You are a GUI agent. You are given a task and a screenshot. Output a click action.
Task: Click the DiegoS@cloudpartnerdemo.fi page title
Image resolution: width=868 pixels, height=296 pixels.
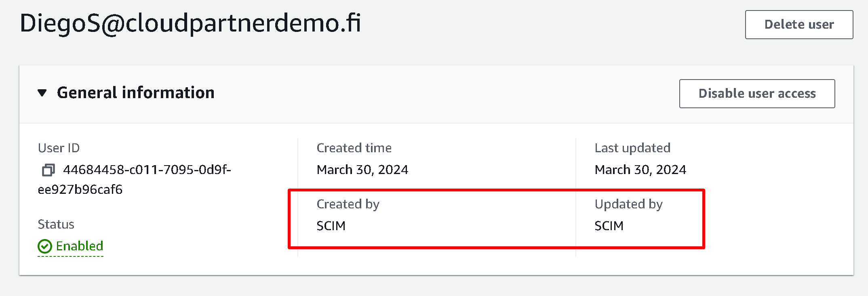pyautogui.click(x=190, y=23)
